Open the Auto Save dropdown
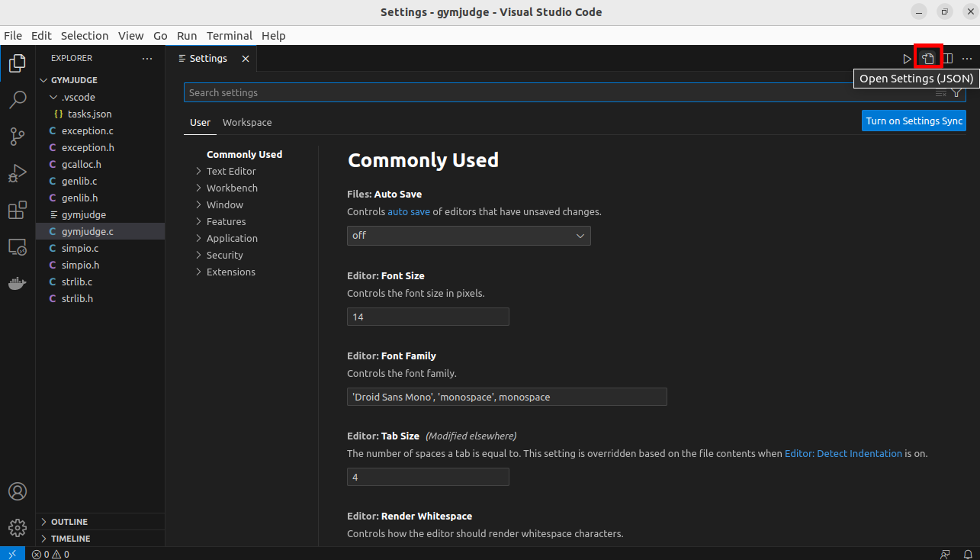Viewport: 980px width, 560px height. tap(468, 236)
